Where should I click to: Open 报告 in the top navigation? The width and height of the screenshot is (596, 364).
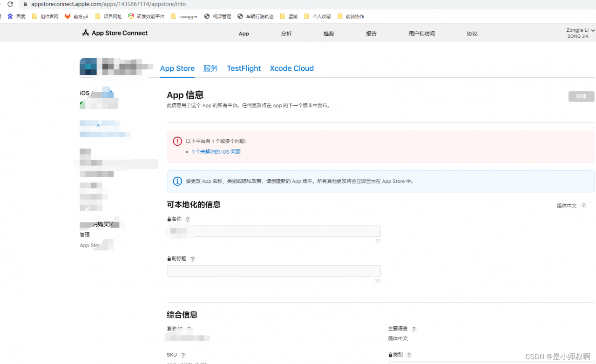pyautogui.click(x=371, y=34)
